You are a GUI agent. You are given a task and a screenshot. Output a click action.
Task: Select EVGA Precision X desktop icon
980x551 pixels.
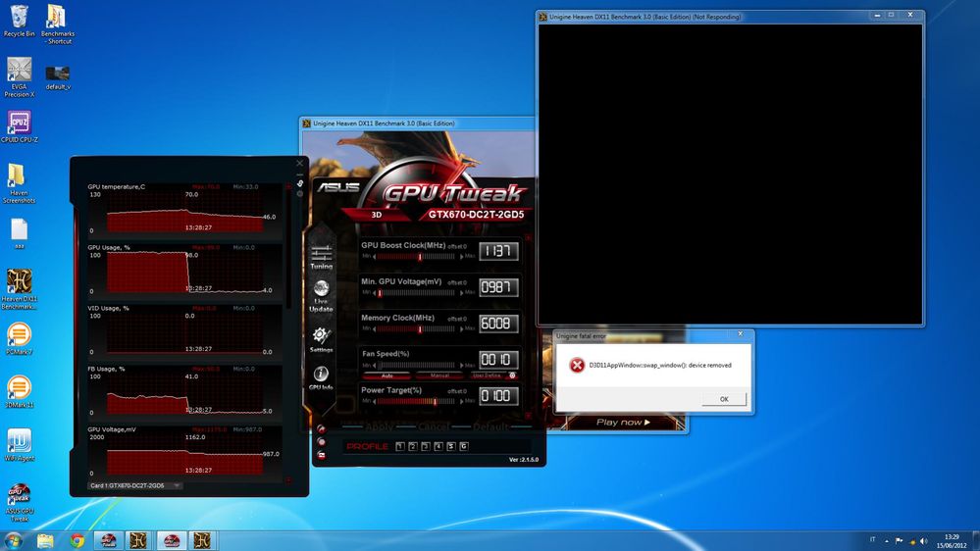click(x=19, y=77)
